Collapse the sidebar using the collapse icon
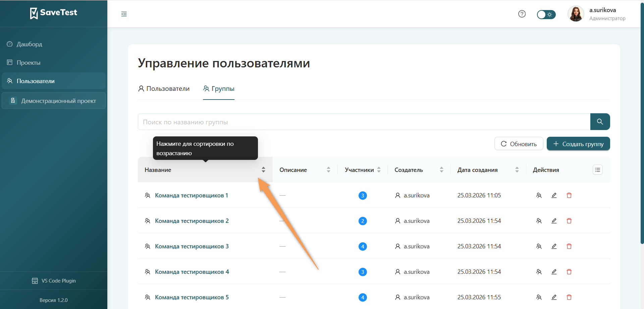The width and height of the screenshot is (644, 309). 124,14
